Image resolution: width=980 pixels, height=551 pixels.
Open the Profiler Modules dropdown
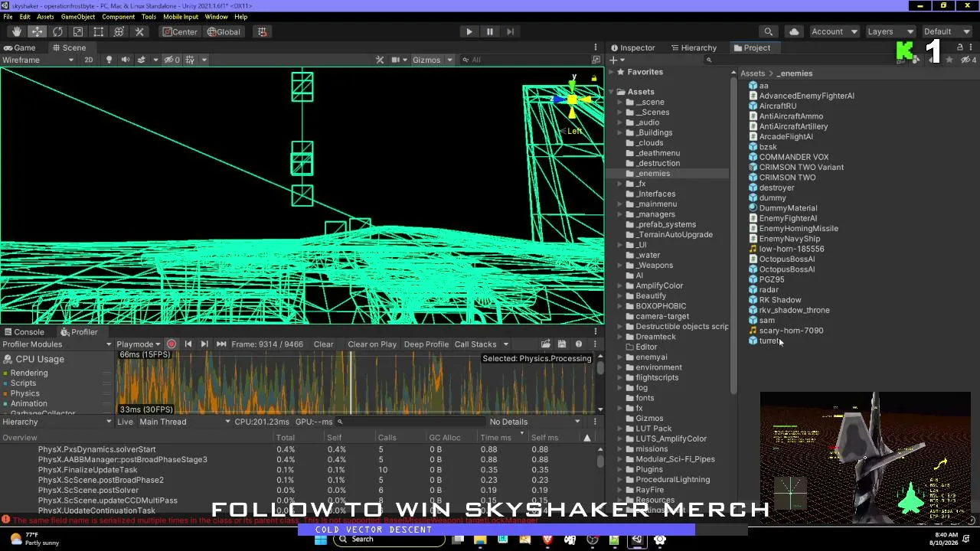coord(57,344)
